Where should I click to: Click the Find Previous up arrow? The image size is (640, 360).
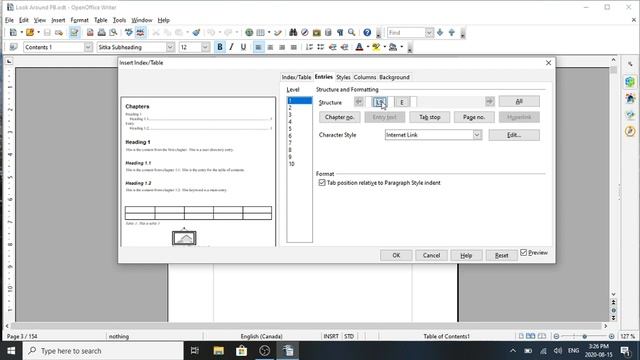452,33
